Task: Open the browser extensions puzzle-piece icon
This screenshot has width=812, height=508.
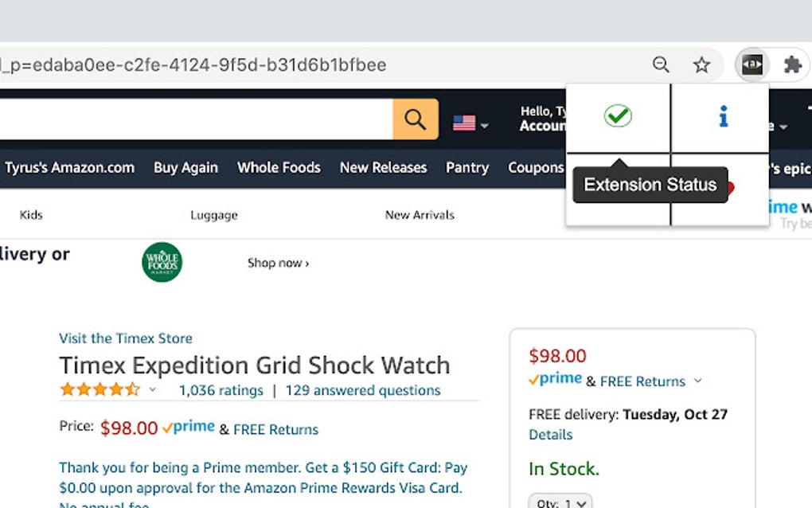Action: (792, 64)
